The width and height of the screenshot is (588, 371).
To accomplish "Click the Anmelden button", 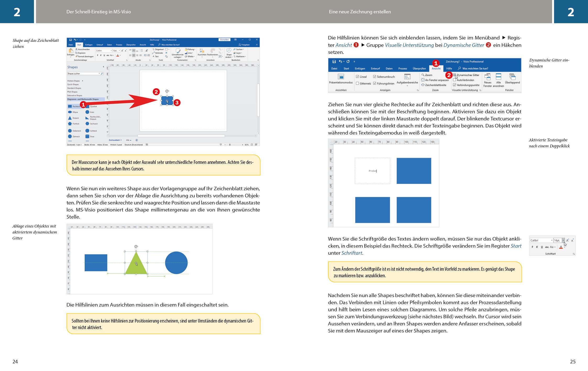I will [x=224, y=40].
